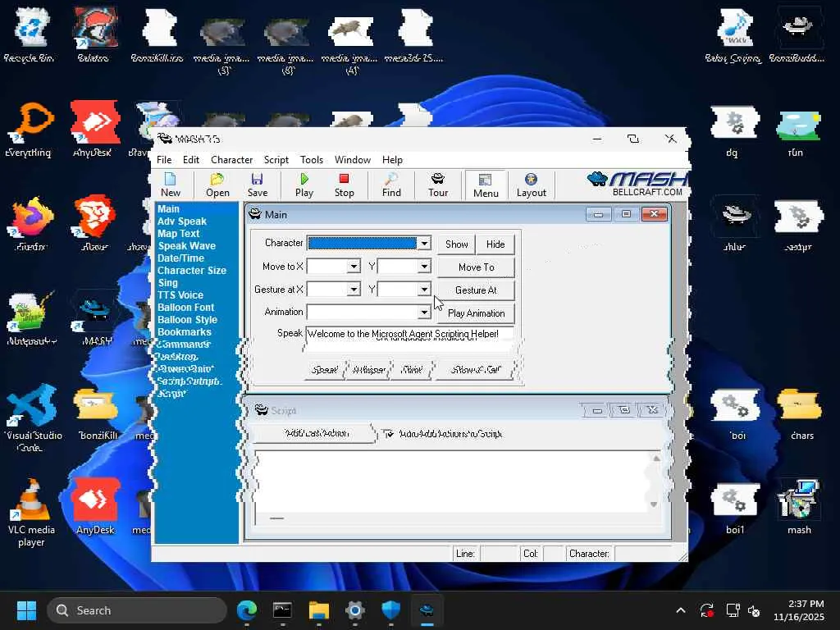Image resolution: width=840 pixels, height=630 pixels.
Task: Open the Script menu in menu bar
Action: pyautogui.click(x=276, y=160)
